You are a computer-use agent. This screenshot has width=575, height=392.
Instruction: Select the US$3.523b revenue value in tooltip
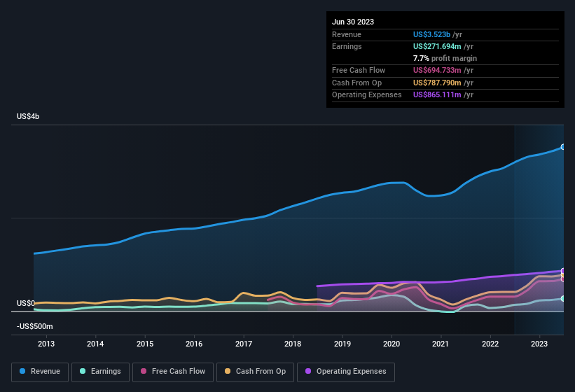pyautogui.click(x=432, y=34)
